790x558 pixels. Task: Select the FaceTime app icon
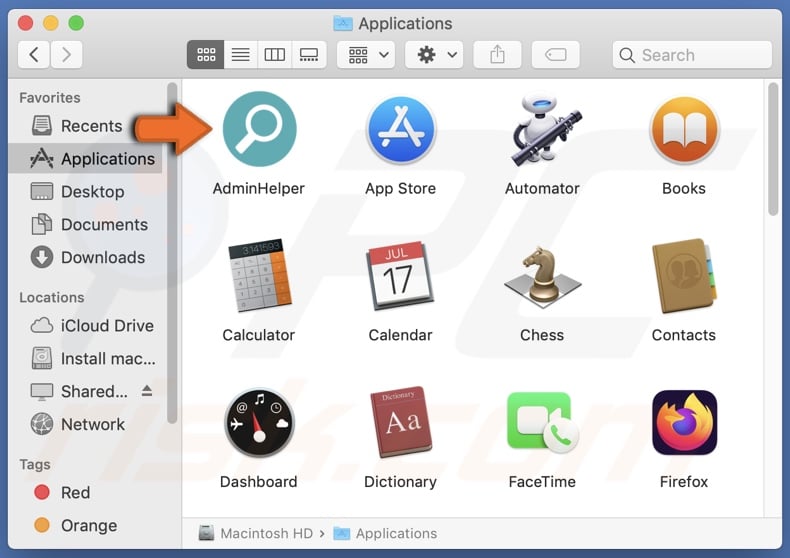(543, 422)
